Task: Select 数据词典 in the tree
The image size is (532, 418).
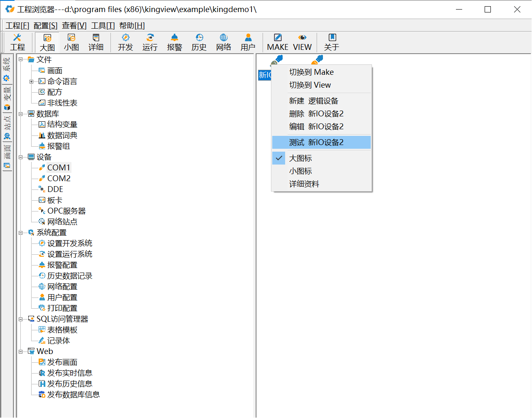Action: click(62, 135)
